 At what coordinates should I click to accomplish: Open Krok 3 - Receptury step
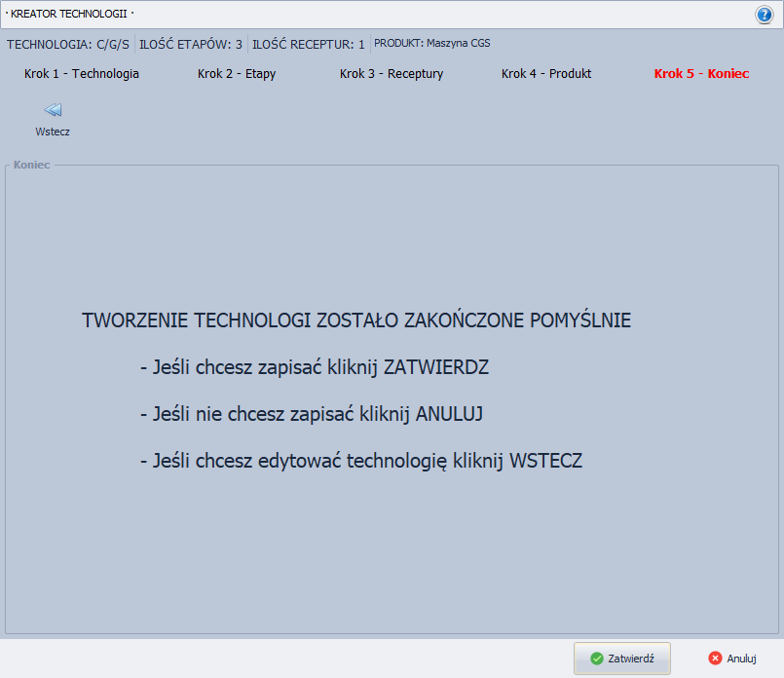[392, 74]
